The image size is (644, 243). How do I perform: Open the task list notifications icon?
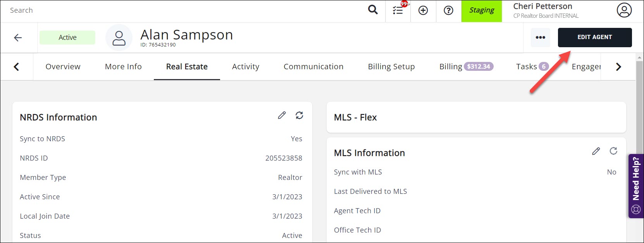(x=398, y=10)
